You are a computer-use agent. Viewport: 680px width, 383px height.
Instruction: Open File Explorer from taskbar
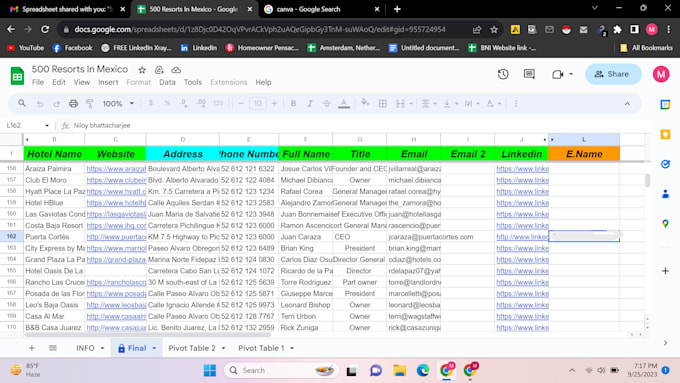click(x=399, y=370)
